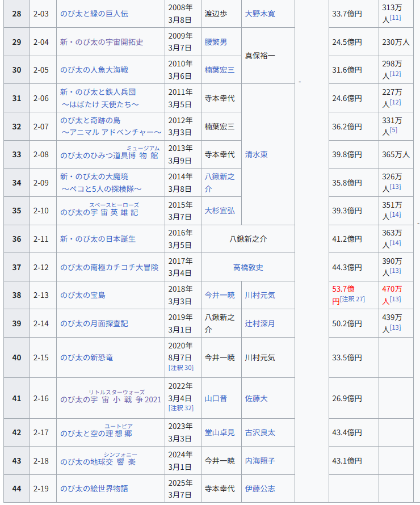Open the のび太と緑の巨人伝 movie link

94,14
